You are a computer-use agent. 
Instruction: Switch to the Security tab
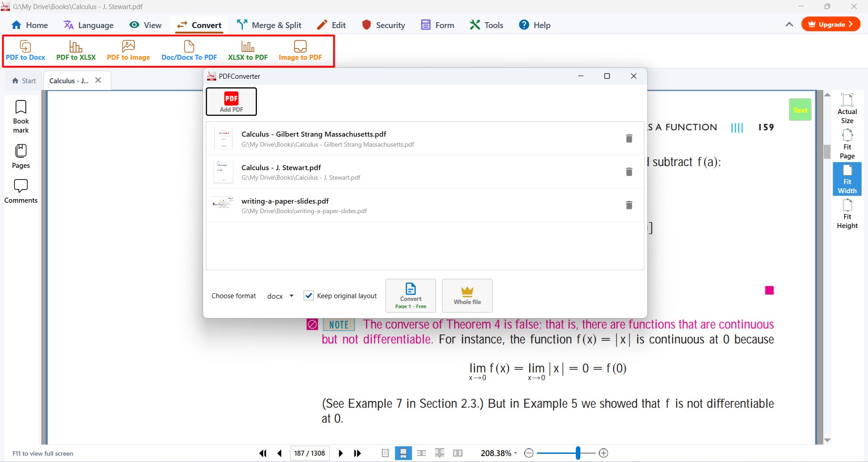point(384,25)
